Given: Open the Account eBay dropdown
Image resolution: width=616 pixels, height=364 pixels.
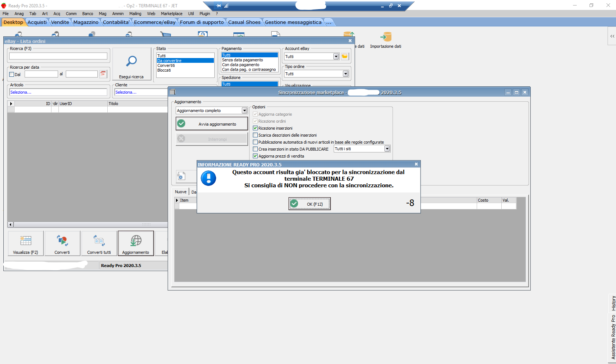Looking at the screenshot, I should 336,57.
